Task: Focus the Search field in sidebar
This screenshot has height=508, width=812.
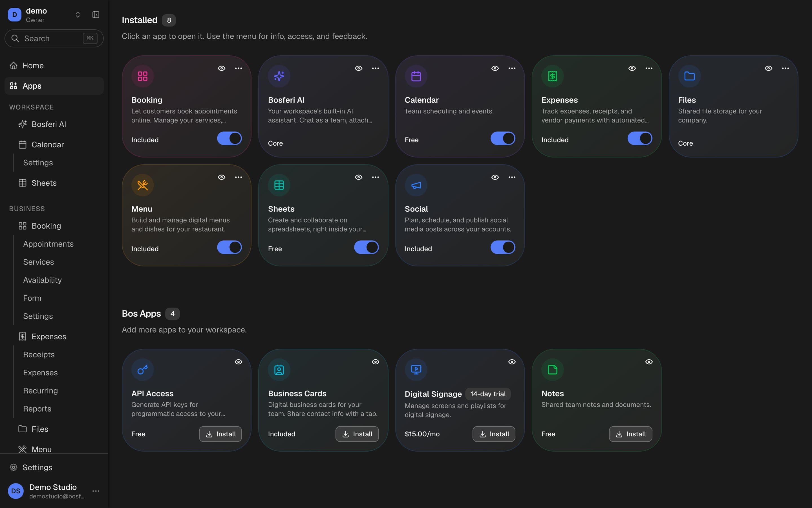Action: tap(54, 38)
